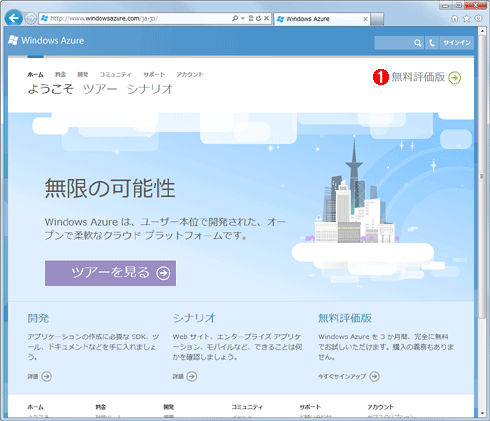This screenshot has height=421, width=490.
Task: Open a new blank tab
Action: pos(377,19)
